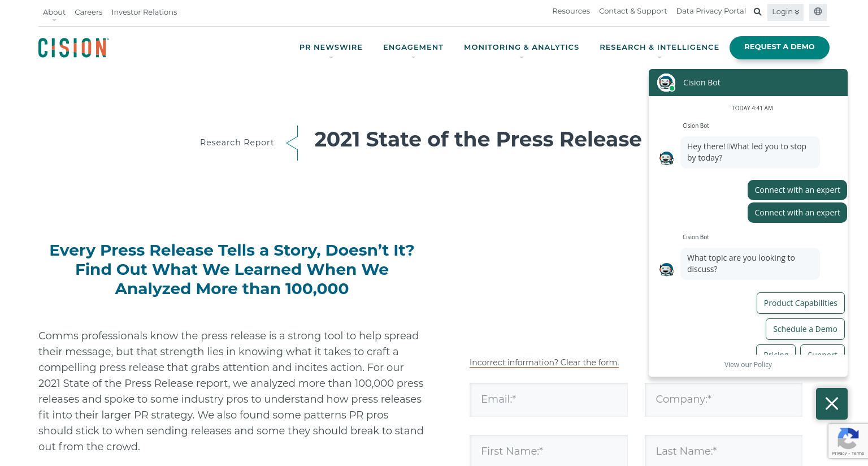
Task: Open the About dropdown
Action: point(54,12)
